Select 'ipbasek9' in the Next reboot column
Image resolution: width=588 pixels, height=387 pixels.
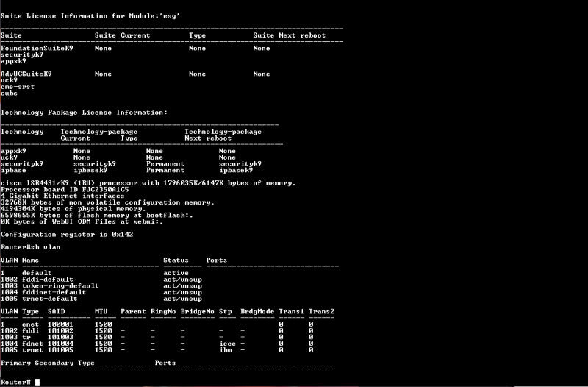(x=236, y=171)
